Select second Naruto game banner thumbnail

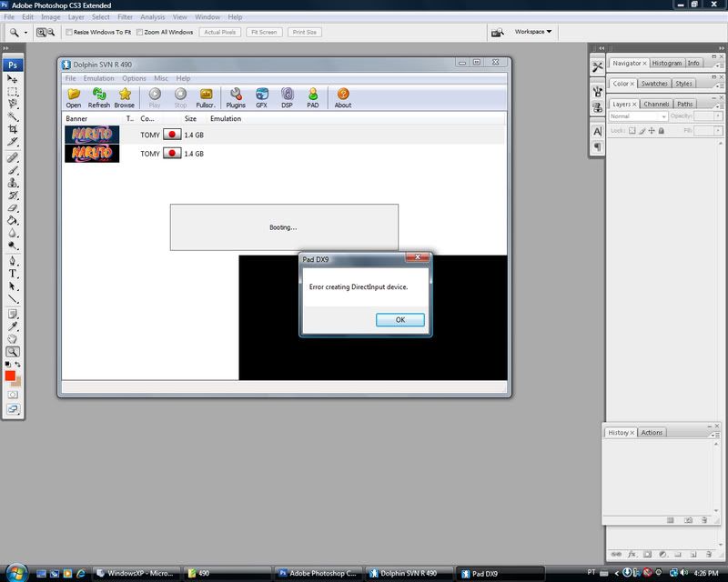pos(92,154)
